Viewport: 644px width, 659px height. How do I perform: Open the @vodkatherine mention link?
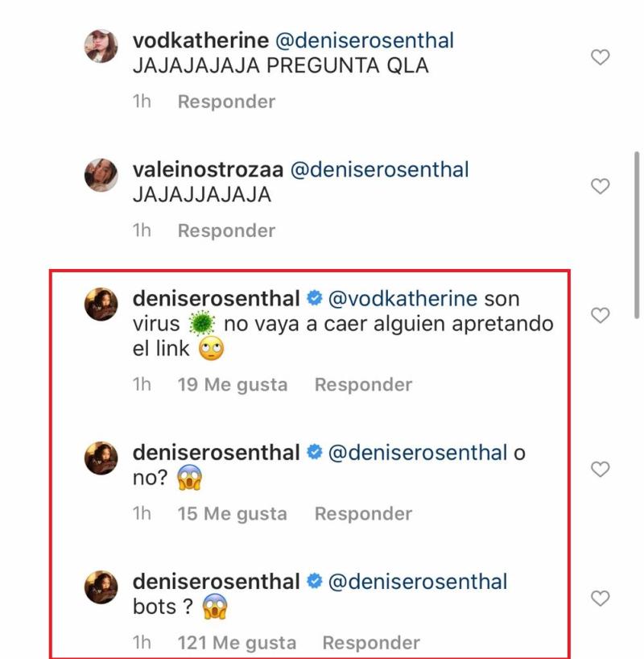(402, 299)
